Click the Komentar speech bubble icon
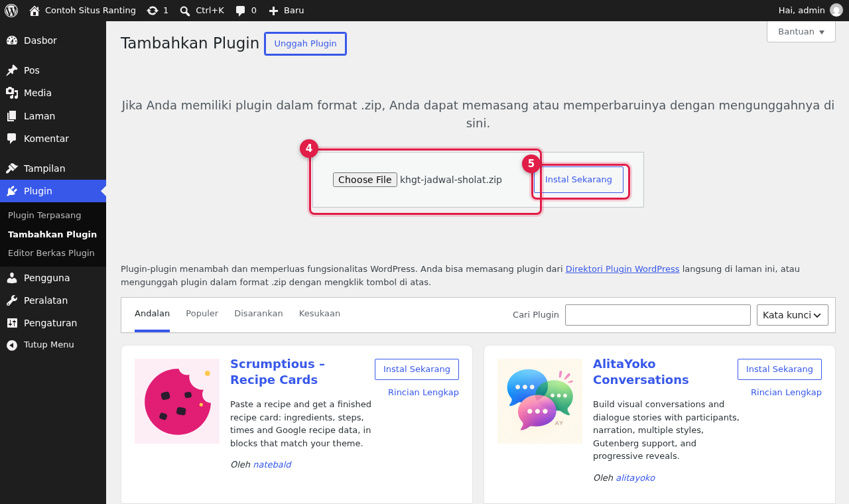The height and width of the screenshot is (504, 849). point(12,139)
